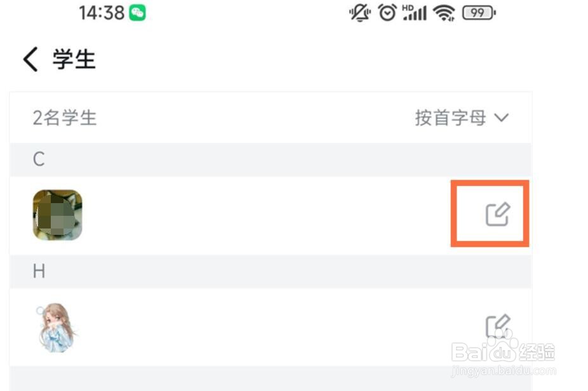
Task: Expand sort options via the chevron arrow
Action: 502,117
